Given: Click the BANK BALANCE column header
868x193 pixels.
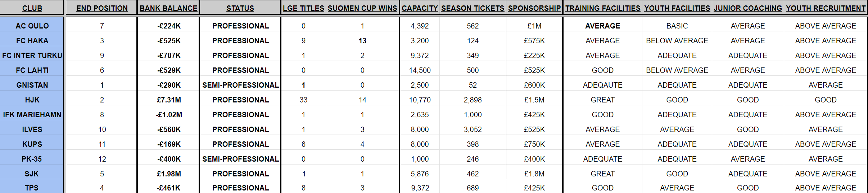Looking at the screenshot, I should pyautogui.click(x=168, y=8).
